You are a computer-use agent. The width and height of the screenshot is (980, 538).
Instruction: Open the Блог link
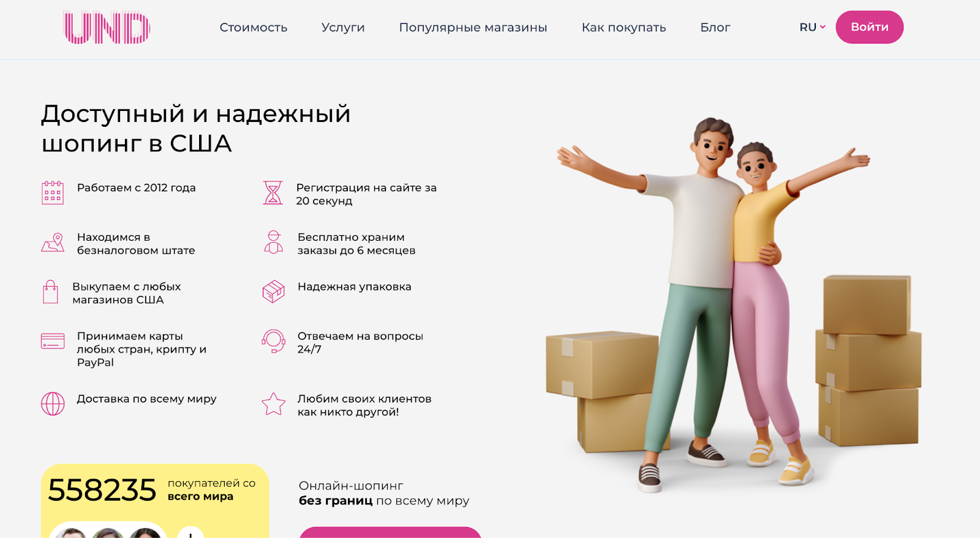click(715, 28)
